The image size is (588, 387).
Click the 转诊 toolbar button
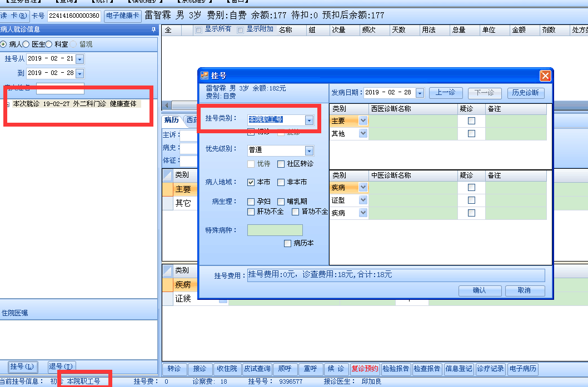(174, 369)
